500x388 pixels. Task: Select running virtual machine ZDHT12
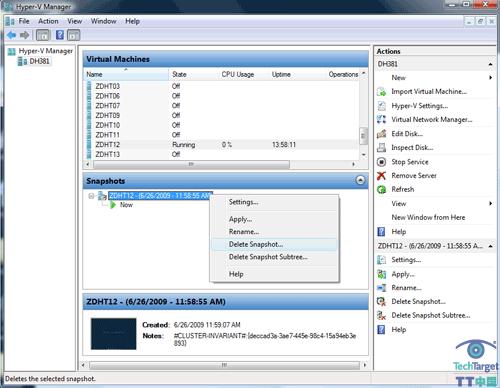pos(222,145)
